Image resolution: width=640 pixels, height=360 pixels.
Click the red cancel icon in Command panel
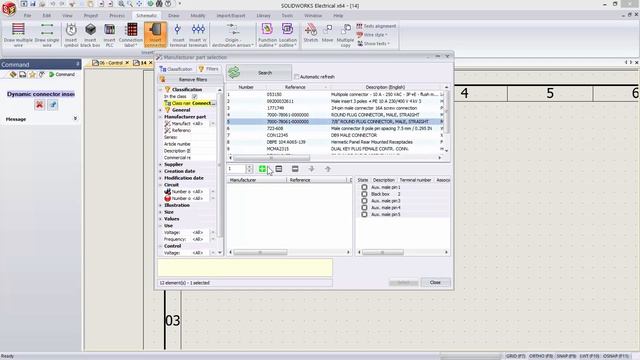click(39, 105)
